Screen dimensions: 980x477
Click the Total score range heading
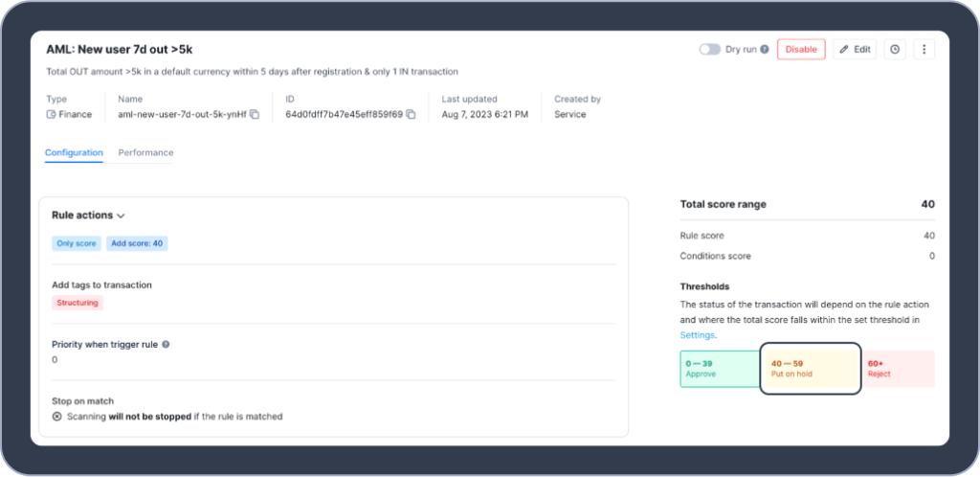coord(724,204)
